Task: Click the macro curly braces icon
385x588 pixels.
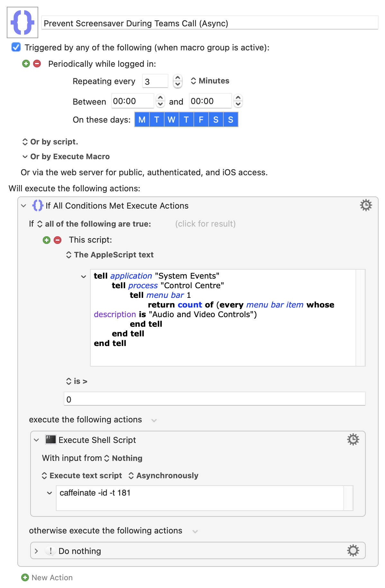Action: (x=22, y=22)
